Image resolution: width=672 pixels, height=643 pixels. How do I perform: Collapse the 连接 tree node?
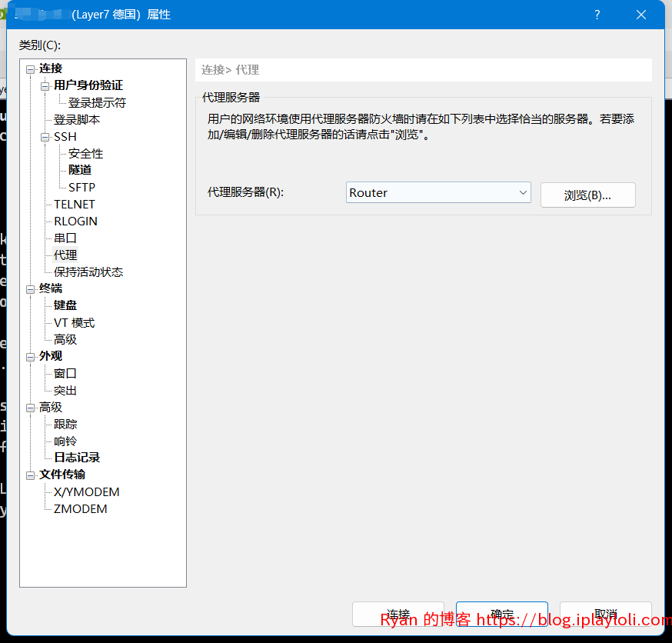[31, 69]
